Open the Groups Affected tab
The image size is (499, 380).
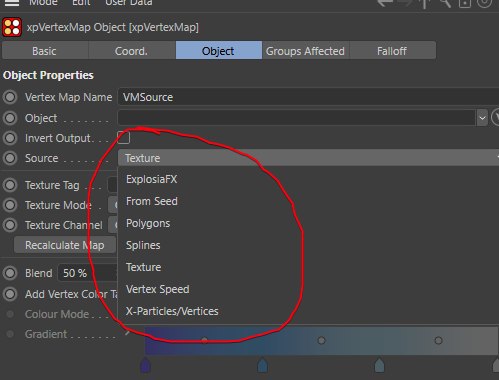pyautogui.click(x=305, y=51)
